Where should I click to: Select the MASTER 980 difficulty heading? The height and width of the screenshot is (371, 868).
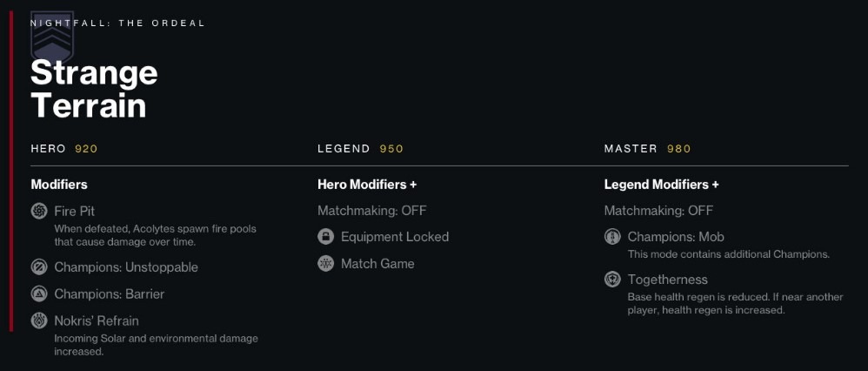pos(647,149)
